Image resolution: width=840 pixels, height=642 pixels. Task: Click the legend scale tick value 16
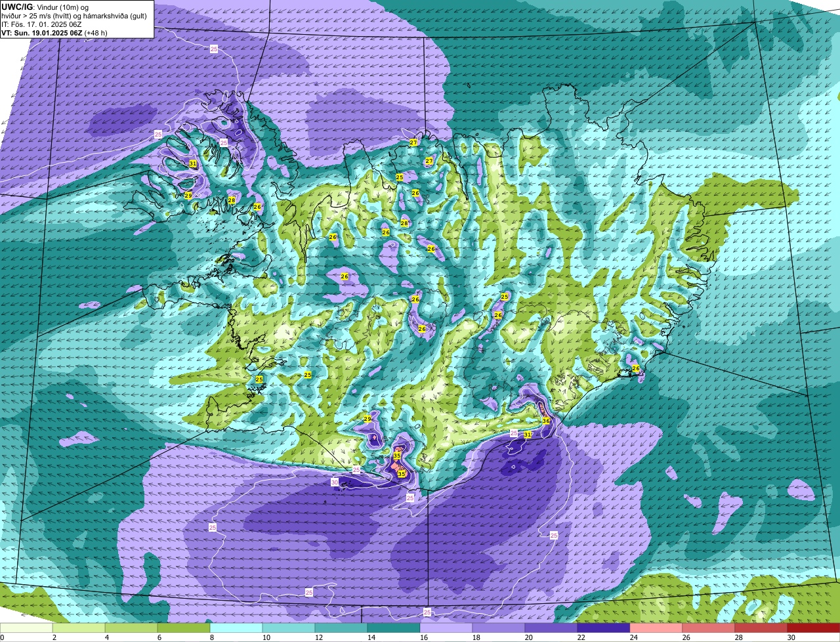423,637
